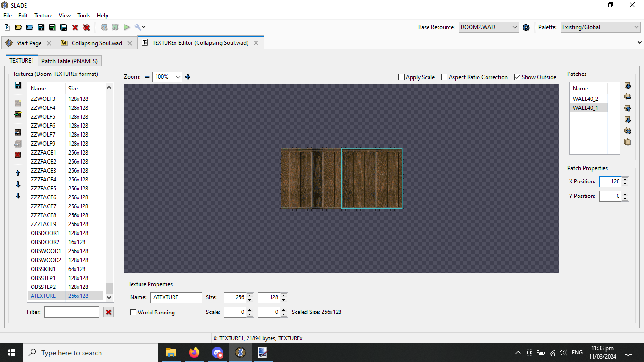The height and width of the screenshot is (362, 644).
Task: Open the View menu
Action: [65, 16]
